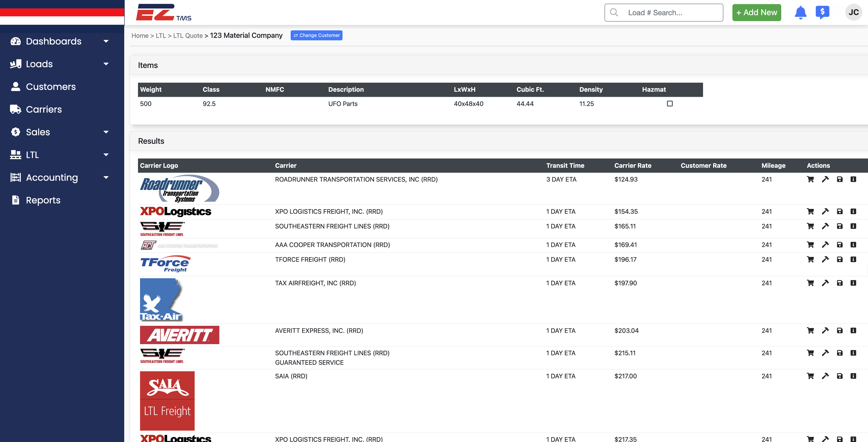This screenshot has height=442, width=868.
Task: Click cart icon for XPO $154.35 row
Action: point(810,212)
